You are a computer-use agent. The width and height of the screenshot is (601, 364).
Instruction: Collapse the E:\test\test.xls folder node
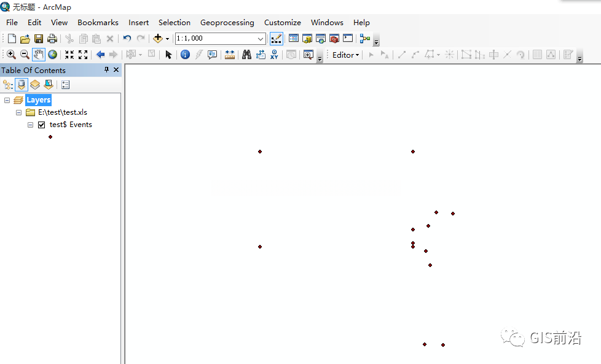[18, 112]
